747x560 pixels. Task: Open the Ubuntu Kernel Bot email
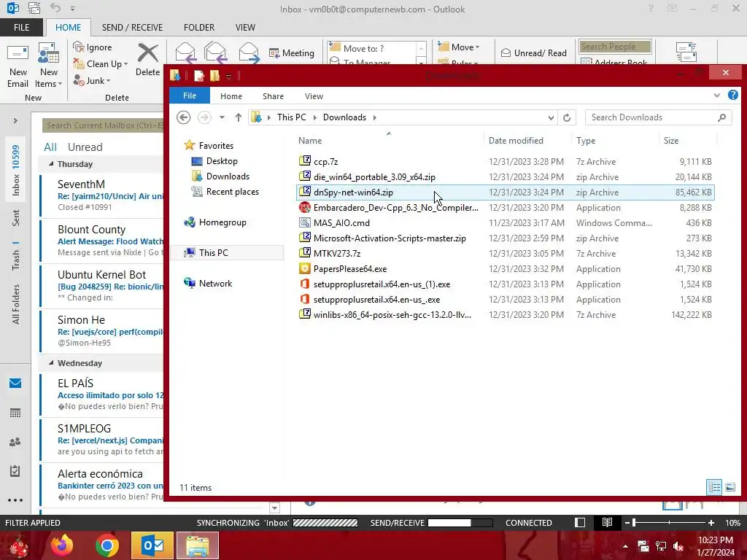coord(102,286)
